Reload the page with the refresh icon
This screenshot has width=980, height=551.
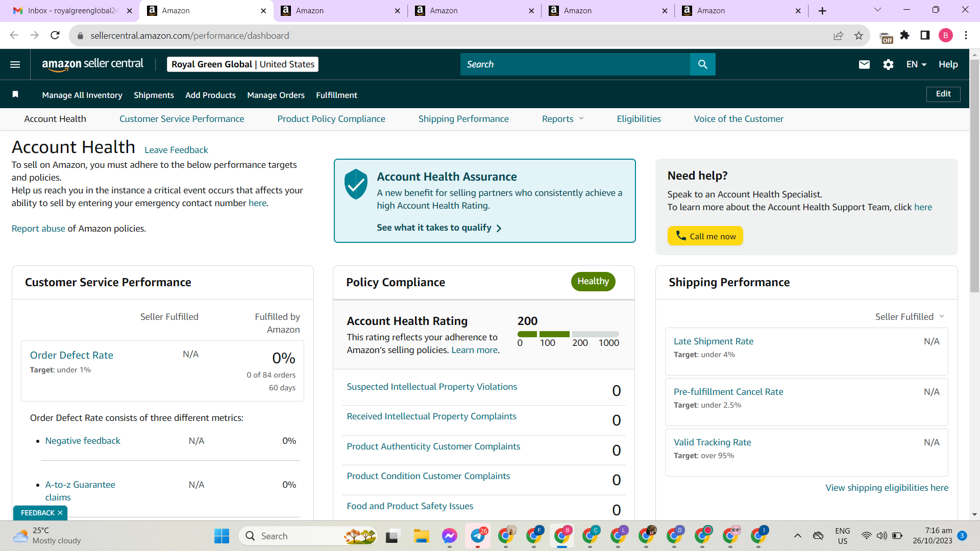click(55, 35)
